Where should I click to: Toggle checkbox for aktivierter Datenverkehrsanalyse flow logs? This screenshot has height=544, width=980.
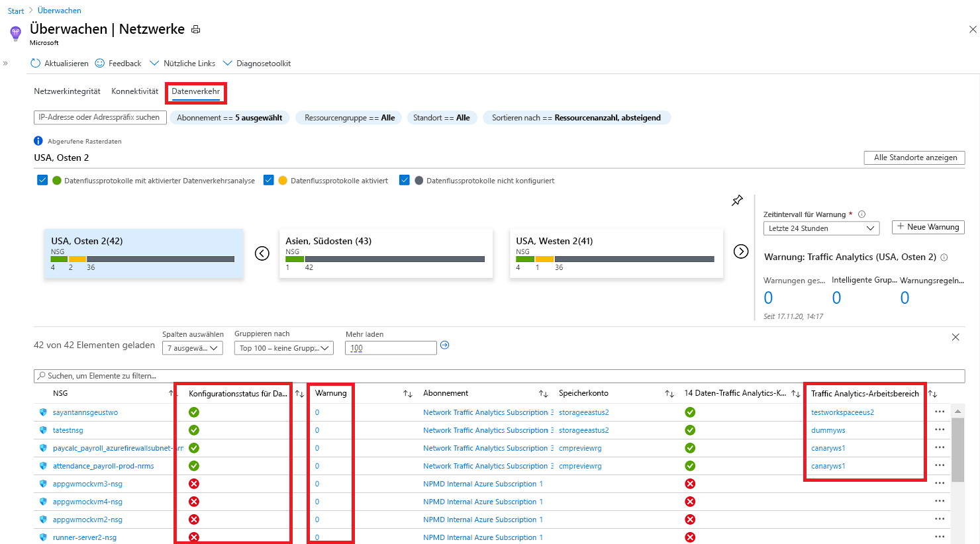click(x=42, y=180)
